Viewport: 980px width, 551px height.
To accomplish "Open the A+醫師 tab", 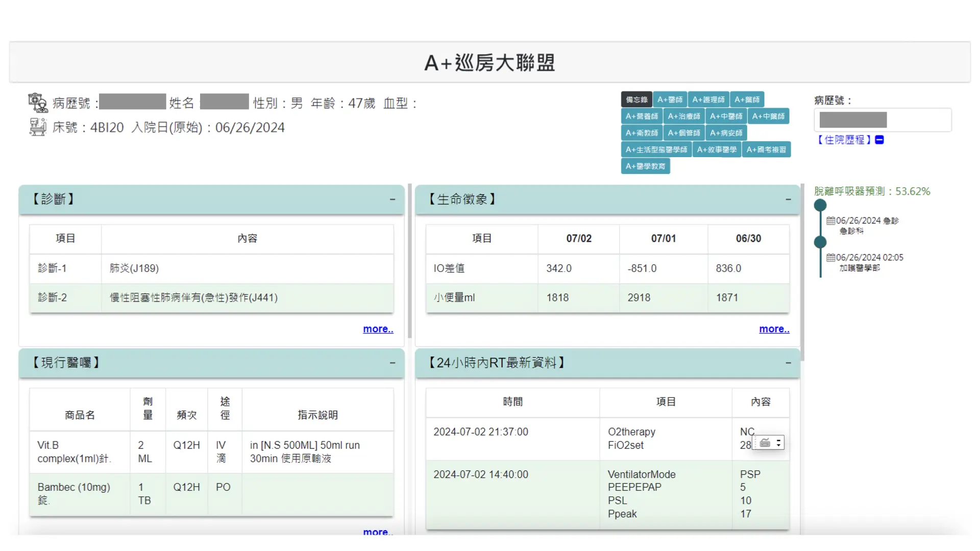I will click(670, 99).
